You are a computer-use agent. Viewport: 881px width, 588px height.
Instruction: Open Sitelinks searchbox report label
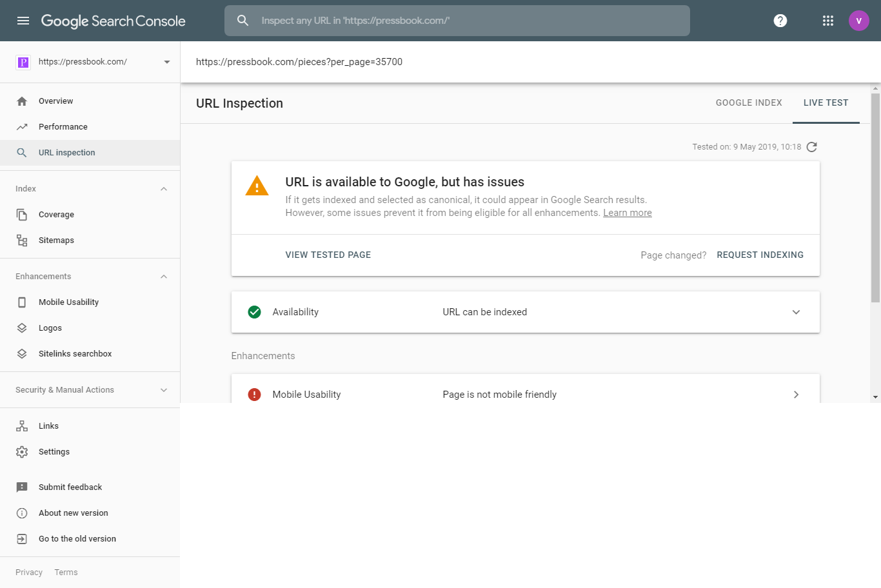75,354
